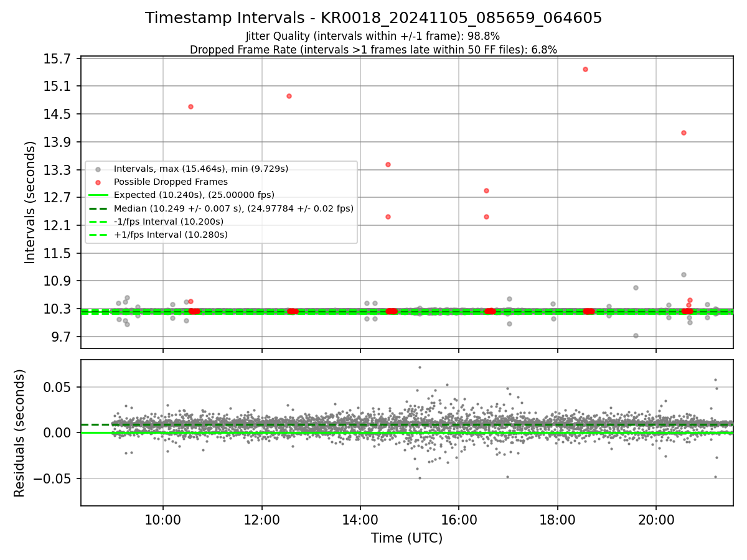Click the plot title containing KR0018_20241105_085659_064605
The height and width of the screenshot is (560, 747).
click(374, 18)
